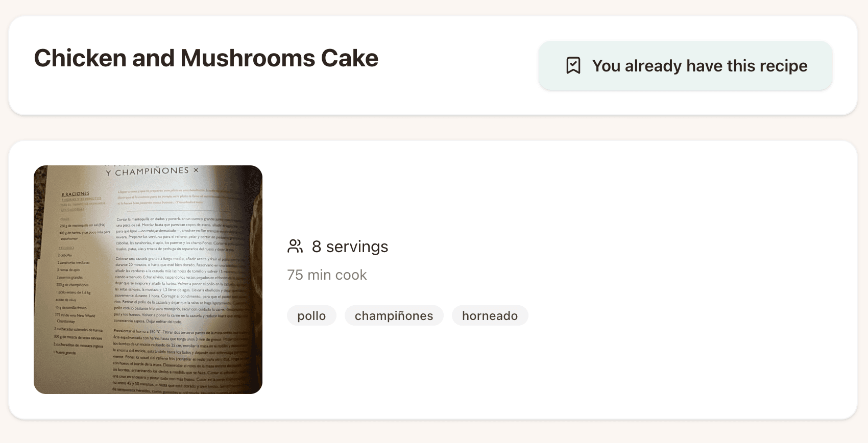
Task: Click the 'Chicken and Mushrooms Cake' title
Action: point(206,58)
